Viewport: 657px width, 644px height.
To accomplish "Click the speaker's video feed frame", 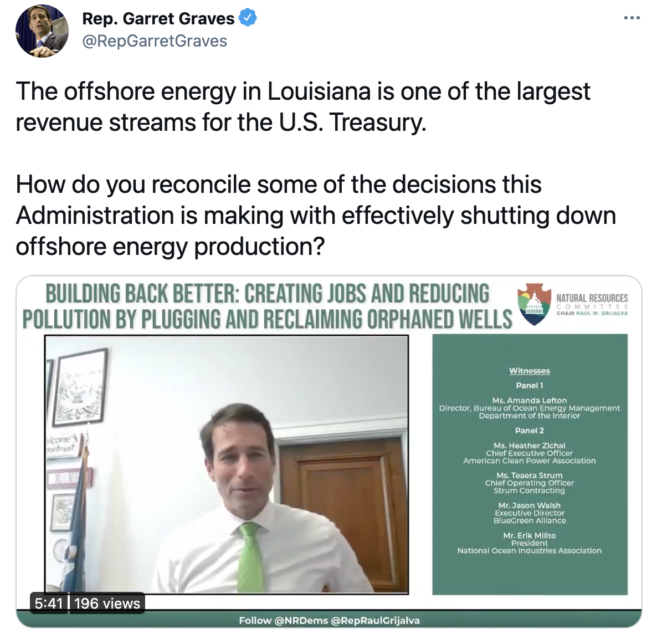I will [226, 464].
